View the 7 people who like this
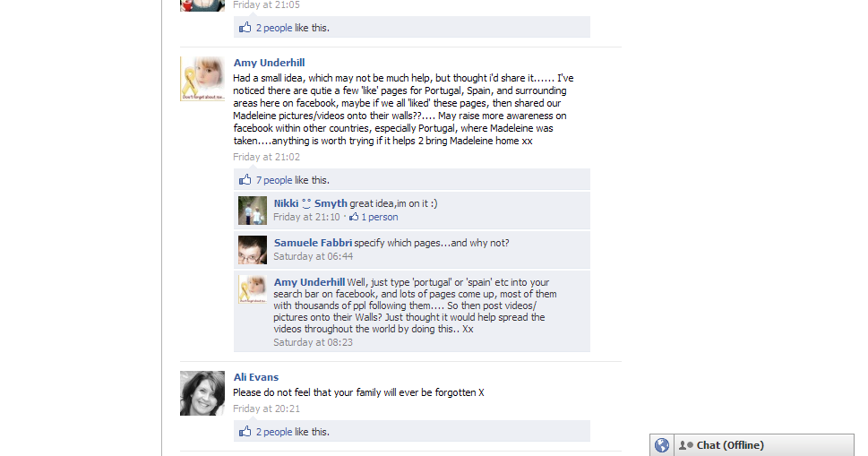Image resolution: width=868 pixels, height=456 pixels. point(273,180)
